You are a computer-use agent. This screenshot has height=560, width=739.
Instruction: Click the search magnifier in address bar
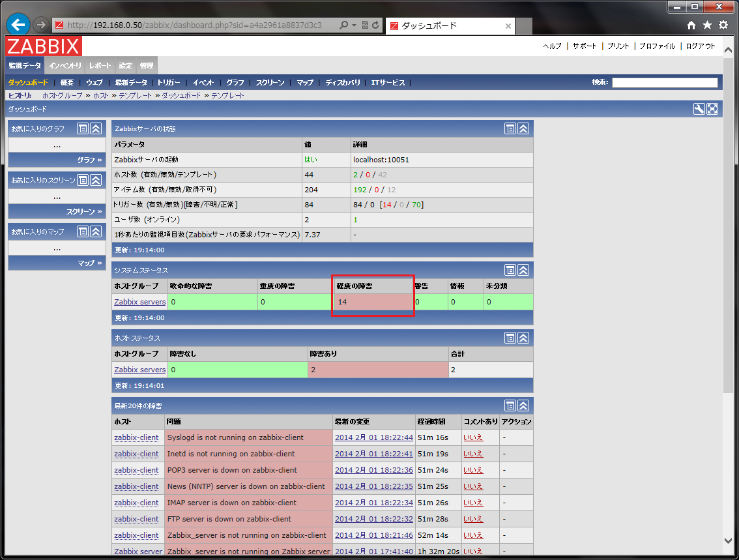345,25
